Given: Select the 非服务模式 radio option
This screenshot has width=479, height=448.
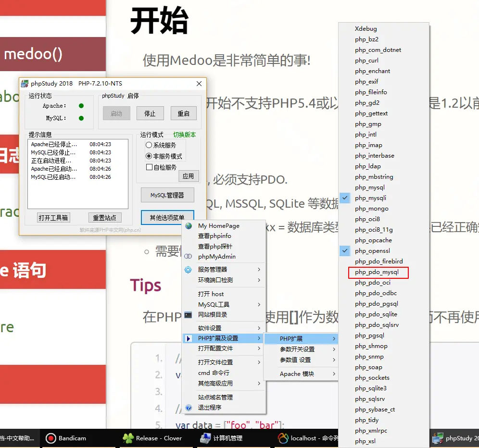Looking at the screenshot, I should click(x=149, y=156).
